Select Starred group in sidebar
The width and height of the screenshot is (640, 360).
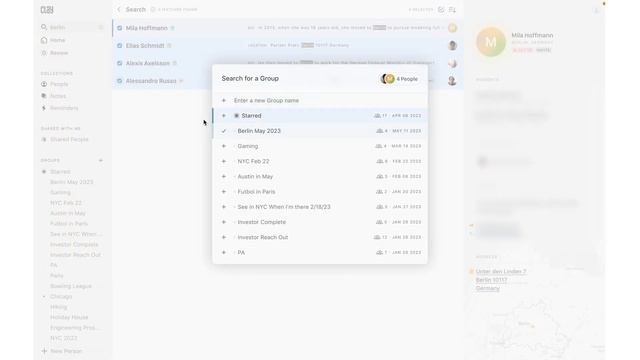coord(60,172)
